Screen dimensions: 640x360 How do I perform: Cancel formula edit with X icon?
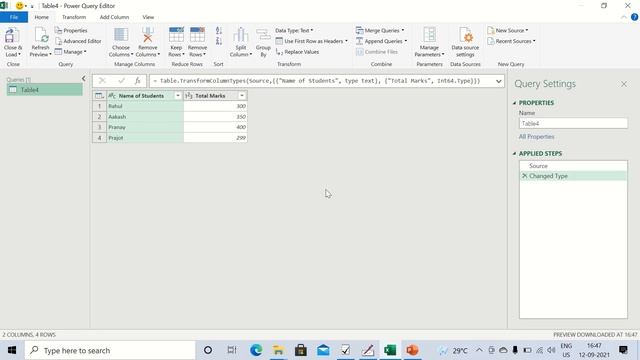(102, 81)
